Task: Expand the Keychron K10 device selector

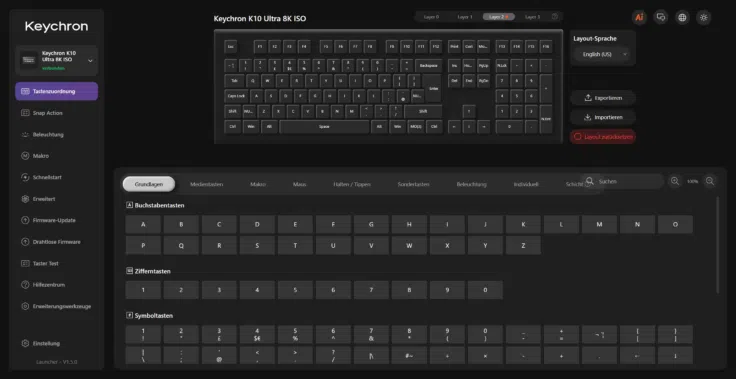Action: coord(57,61)
